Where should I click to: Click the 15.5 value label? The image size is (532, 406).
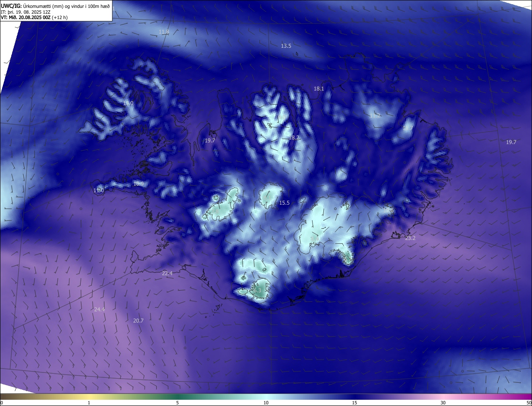(284, 203)
